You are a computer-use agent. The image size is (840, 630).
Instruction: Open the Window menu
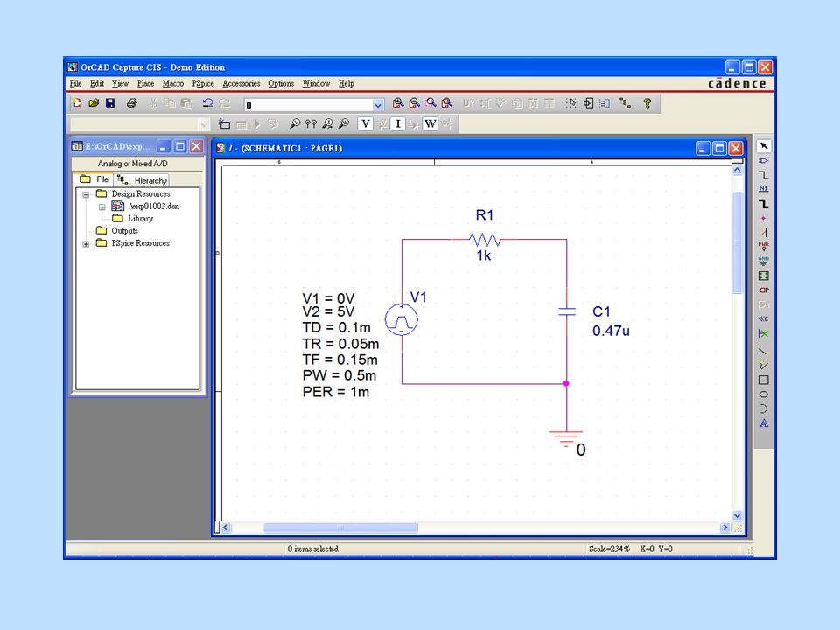(x=316, y=84)
